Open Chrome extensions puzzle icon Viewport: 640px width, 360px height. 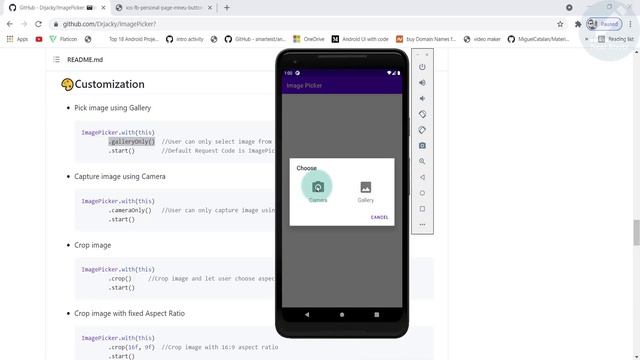(578, 24)
